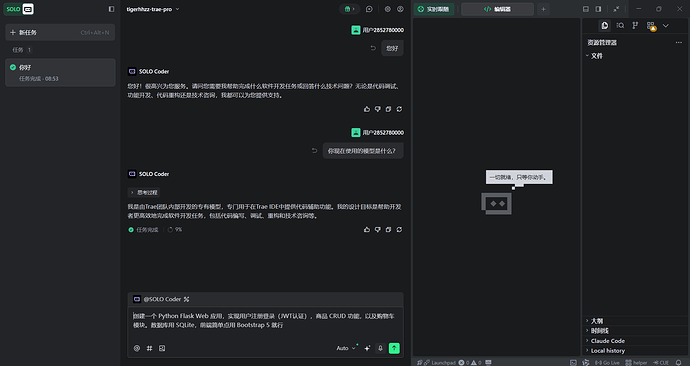Open notifications bell in status bar
Viewport: 690px width, 366px height.
678,362
